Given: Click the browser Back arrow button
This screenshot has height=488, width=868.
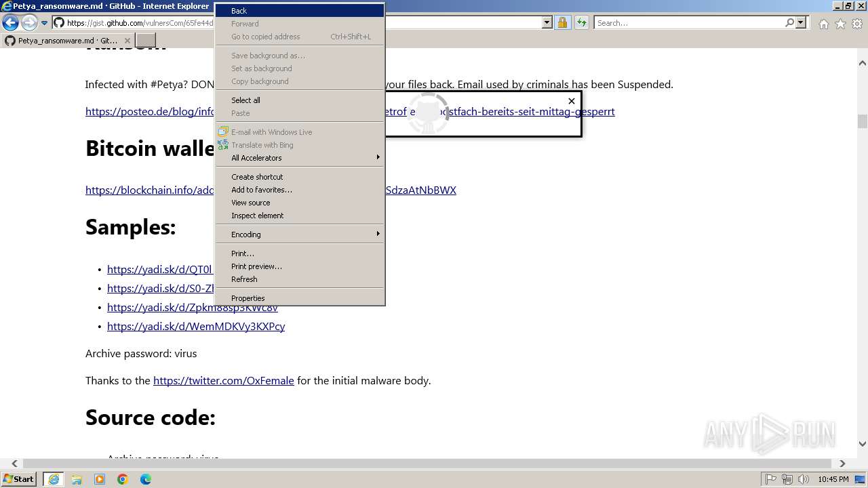Looking at the screenshot, I should pyautogui.click(x=10, y=23).
